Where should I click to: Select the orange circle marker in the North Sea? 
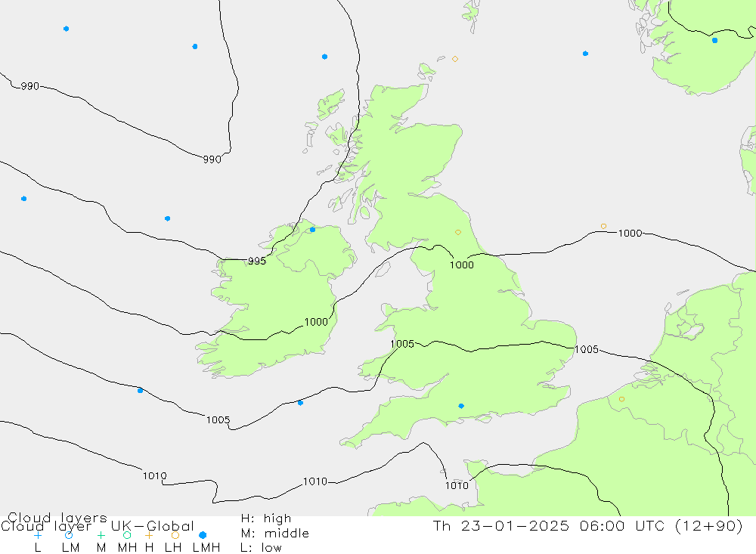[x=603, y=226]
